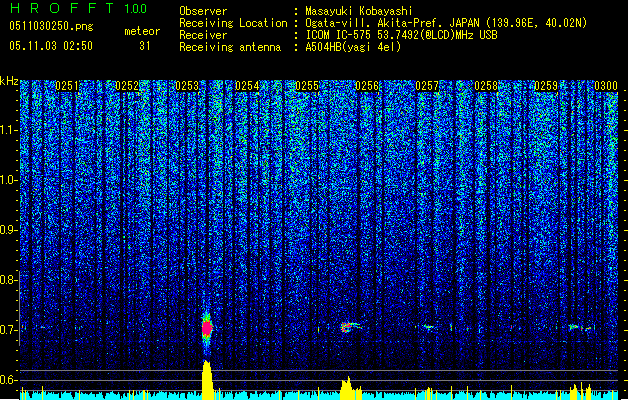629x400 pixels.
Task: Click the observer name Masayuki Kobayashi
Action: click(x=359, y=11)
